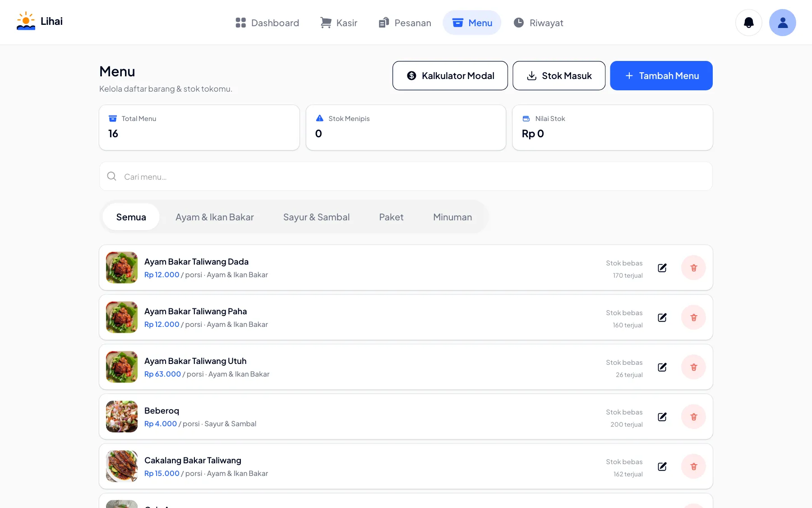Viewport: 812px width, 508px height.
Task: Click the search magnifier icon
Action: tap(111, 176)
